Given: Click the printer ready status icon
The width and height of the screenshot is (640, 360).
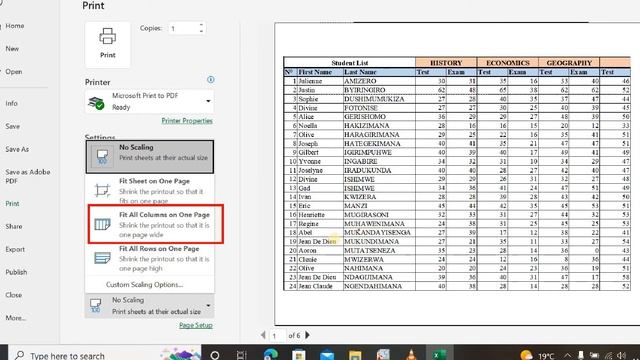Looking at the screenshot, I should (96, 102).
